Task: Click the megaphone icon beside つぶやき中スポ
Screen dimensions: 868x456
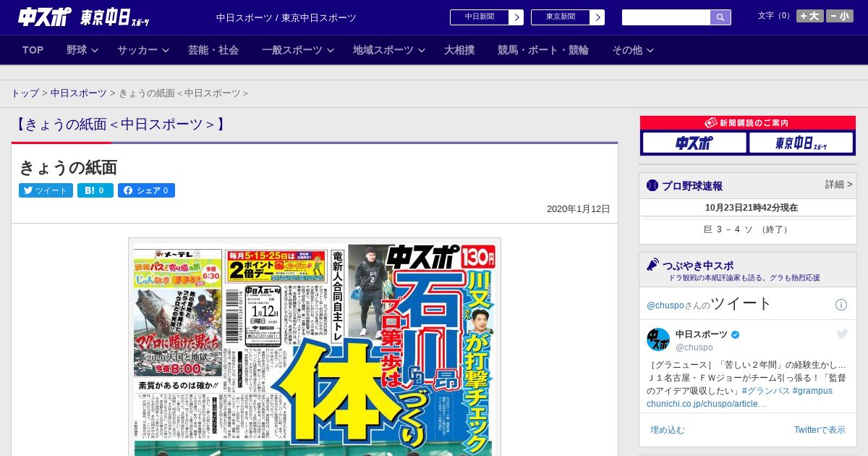Action: (x=652, y=265)
